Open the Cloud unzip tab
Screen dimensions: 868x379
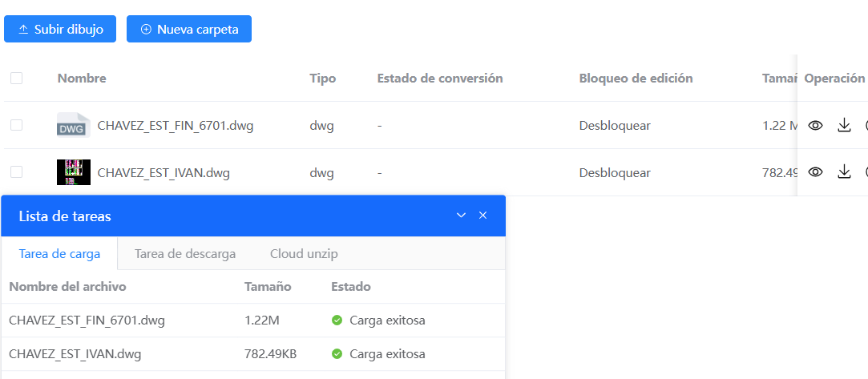click(x=304, y=254)
